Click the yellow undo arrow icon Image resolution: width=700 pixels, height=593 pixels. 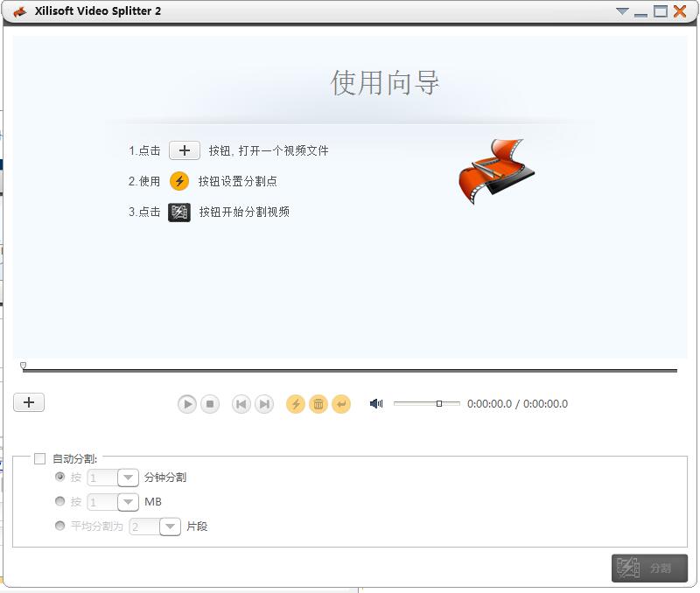point(342,404)
